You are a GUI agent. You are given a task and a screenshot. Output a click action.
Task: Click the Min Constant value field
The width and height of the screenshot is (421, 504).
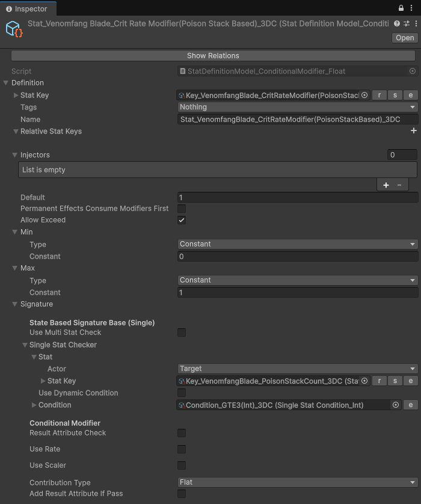(x=298, y=256)
